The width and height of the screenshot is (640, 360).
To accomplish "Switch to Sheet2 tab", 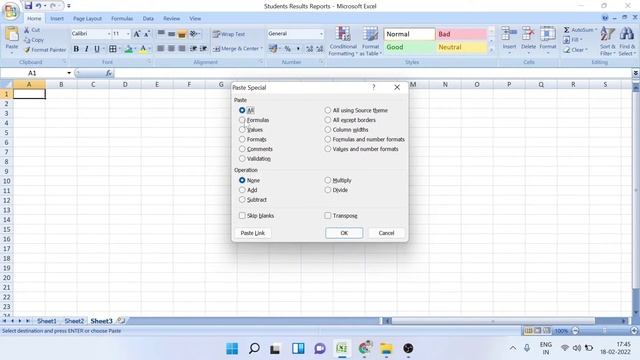I will point(74,321).
